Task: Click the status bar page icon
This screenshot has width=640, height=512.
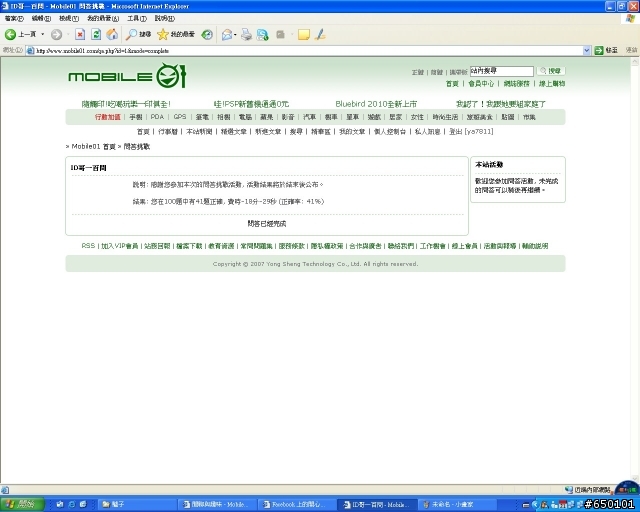Action: (x=5, y=490)
